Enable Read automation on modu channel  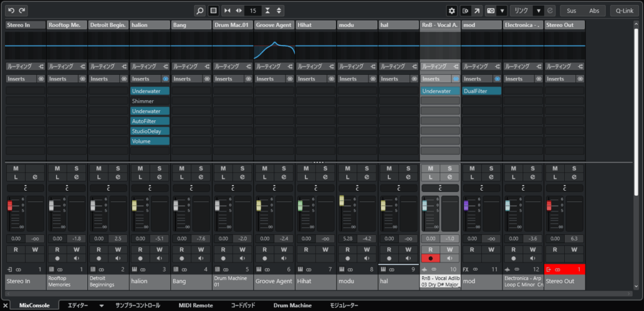[348, 249]
